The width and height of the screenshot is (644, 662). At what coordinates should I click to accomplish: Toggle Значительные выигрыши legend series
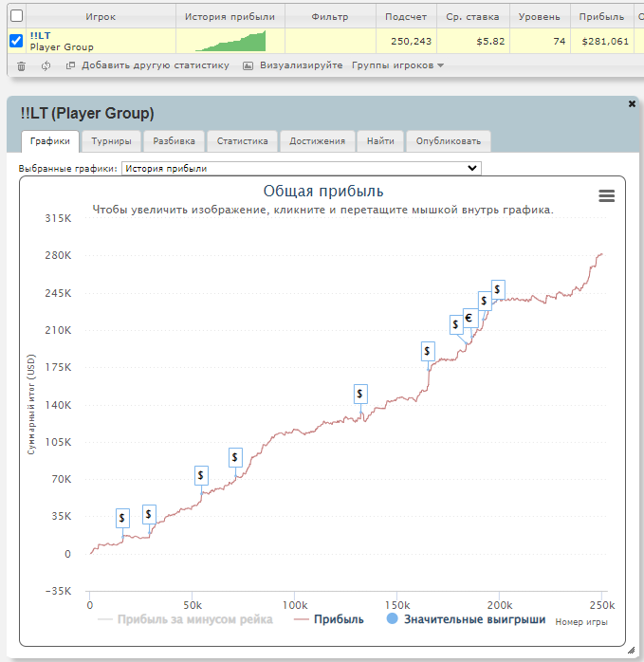point(466,619)
